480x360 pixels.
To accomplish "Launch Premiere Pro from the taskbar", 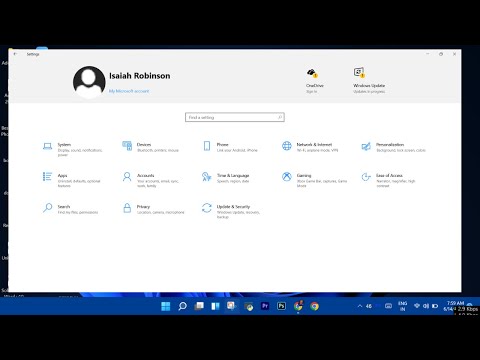I will [x=265, y=306].
